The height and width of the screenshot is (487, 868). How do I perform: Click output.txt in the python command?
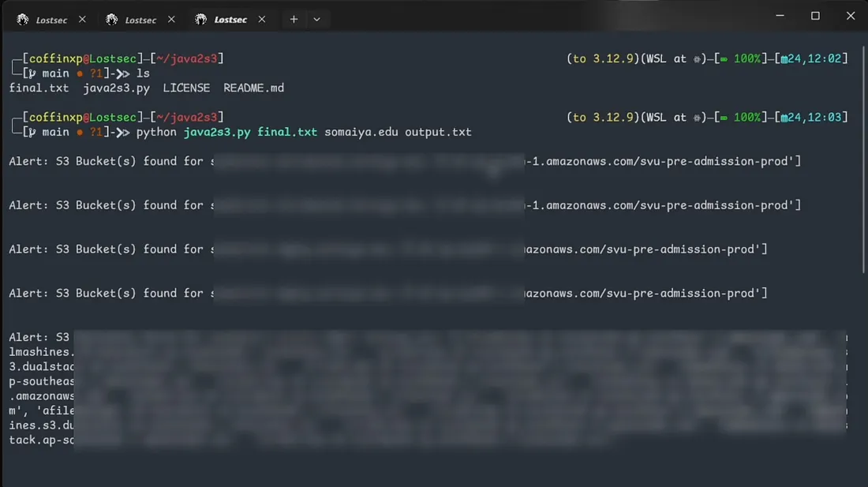[x=438, y=133]
